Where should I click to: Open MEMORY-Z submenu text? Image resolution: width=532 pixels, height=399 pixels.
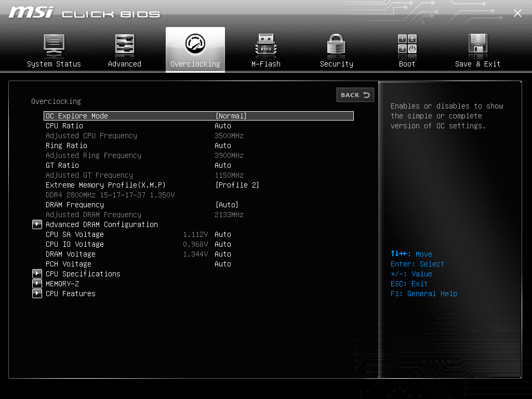(x=62, y=284)
